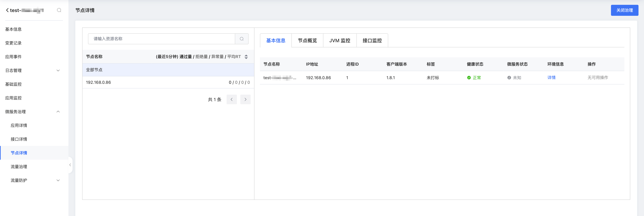Collapse the 微服务治理 menu

pyautogui.click(x=58, y=112)
